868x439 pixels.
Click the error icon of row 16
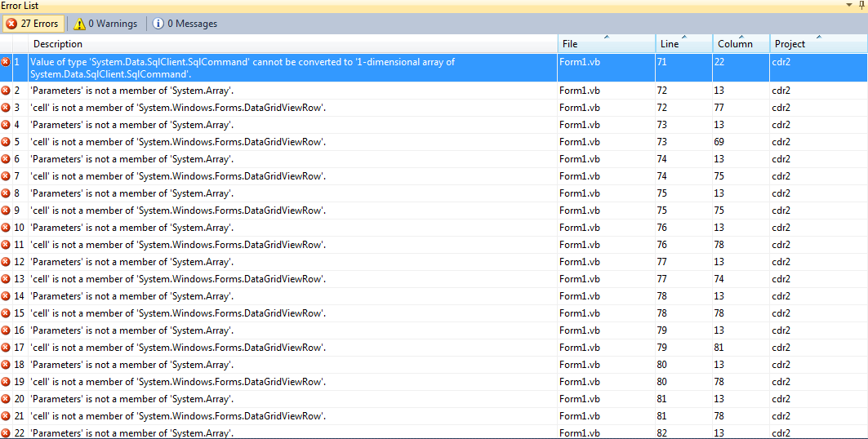coord(6,330)
